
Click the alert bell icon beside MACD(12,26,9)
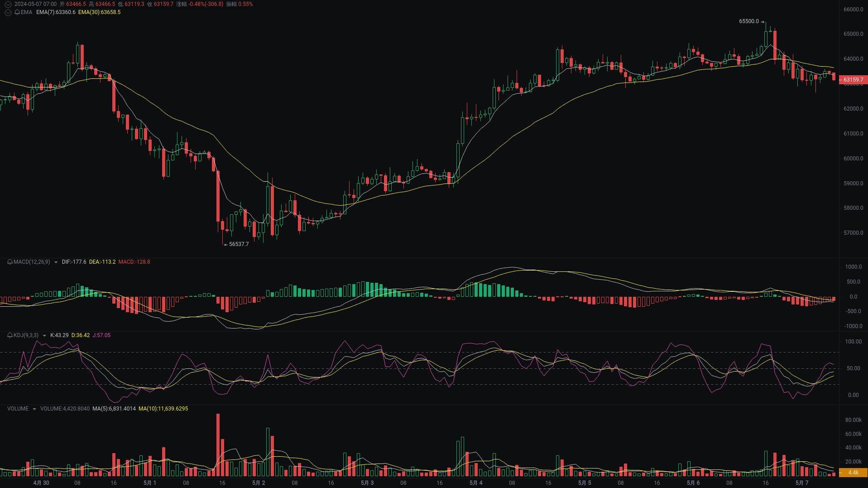click(x=9, y=262)
